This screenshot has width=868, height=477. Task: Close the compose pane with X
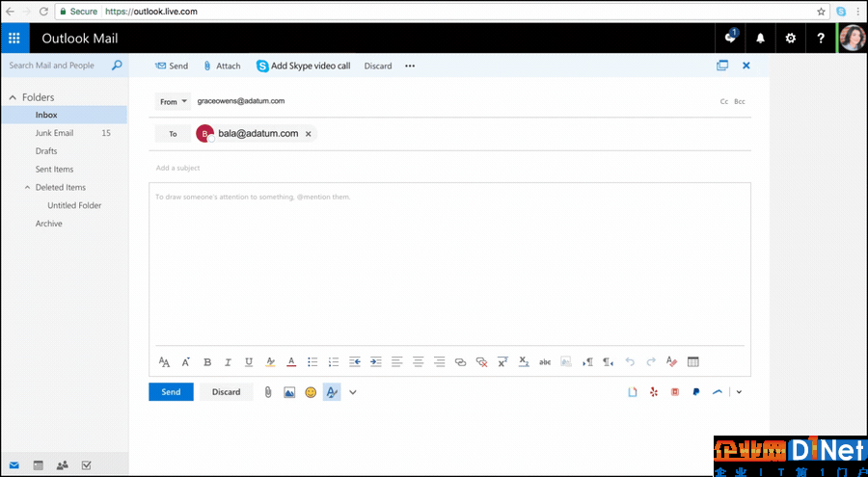tap(746, 66)
